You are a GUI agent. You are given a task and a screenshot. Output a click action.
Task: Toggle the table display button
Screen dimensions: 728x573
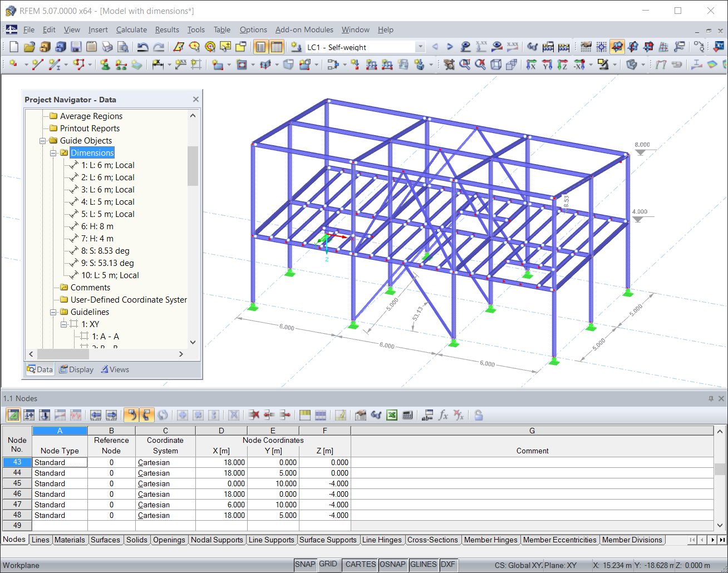tap(276, 47)
